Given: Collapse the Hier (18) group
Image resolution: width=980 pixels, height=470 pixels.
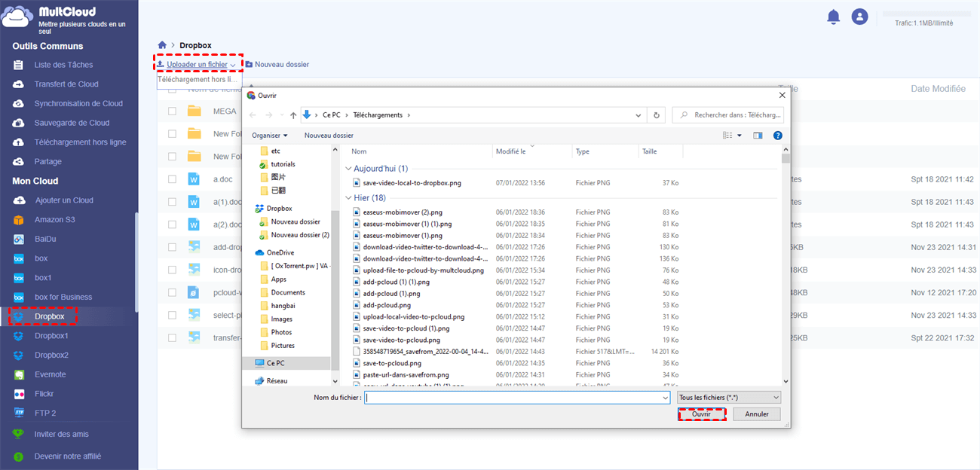Looking at the screenshot, I should [348, 197].
